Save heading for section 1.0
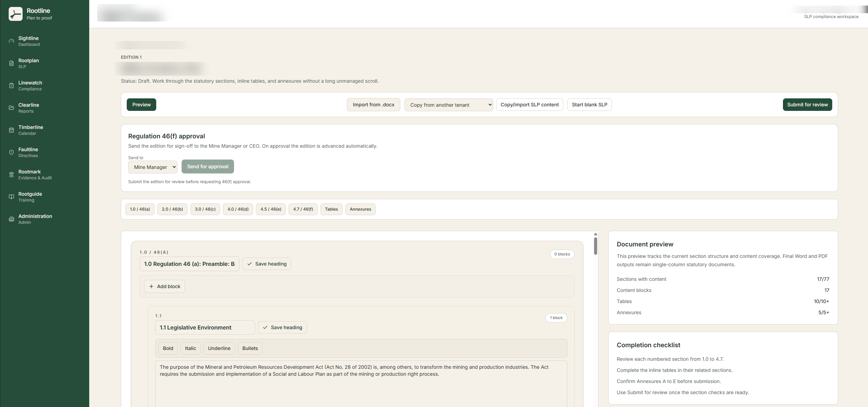Image resolution: width=868 pixels, height=407 pixels. click(x=267, y=264)
